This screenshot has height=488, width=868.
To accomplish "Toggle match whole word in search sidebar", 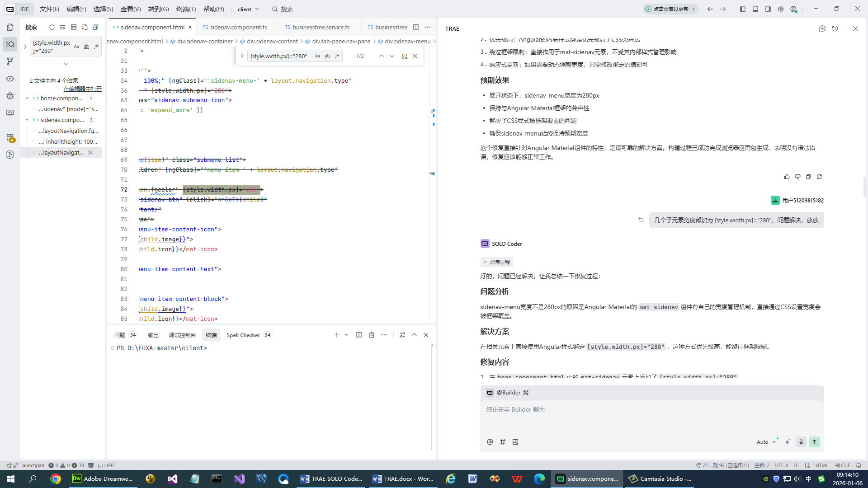I will [x=86, y=47].
